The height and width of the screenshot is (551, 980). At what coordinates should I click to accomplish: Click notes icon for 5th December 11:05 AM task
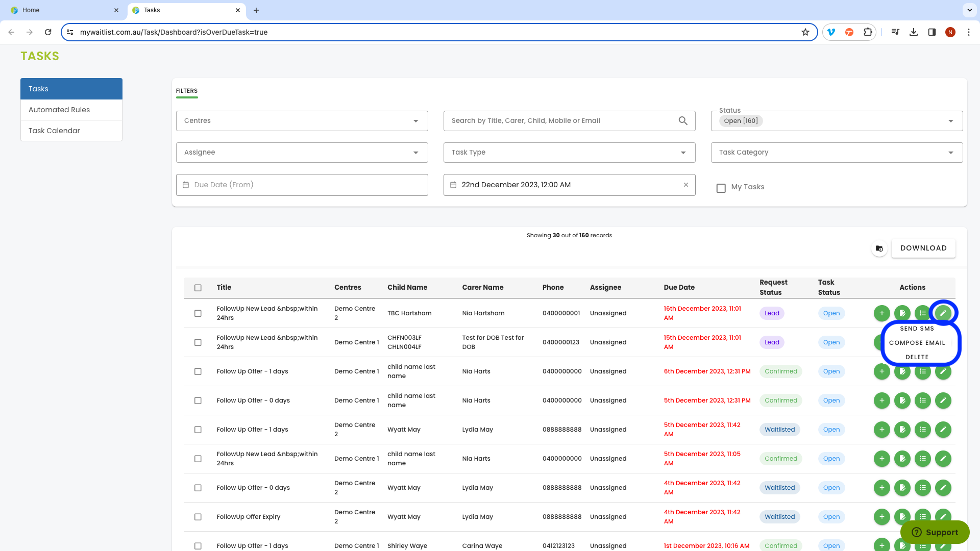(902, 459)
